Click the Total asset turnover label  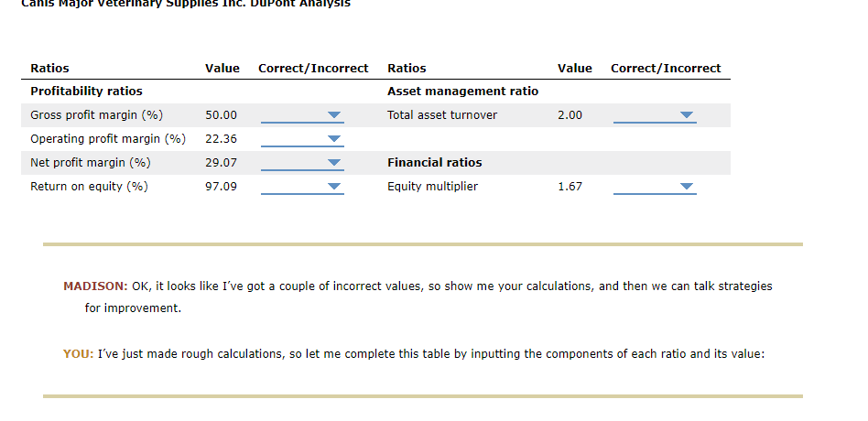tap(442, 115)
